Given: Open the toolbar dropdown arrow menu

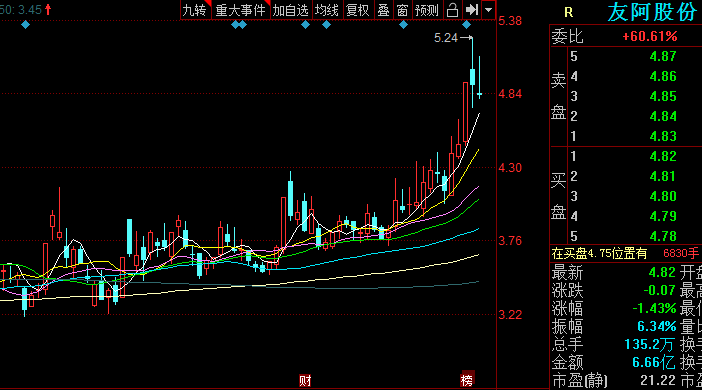Looking at the screenshot, I should [488, 10].
